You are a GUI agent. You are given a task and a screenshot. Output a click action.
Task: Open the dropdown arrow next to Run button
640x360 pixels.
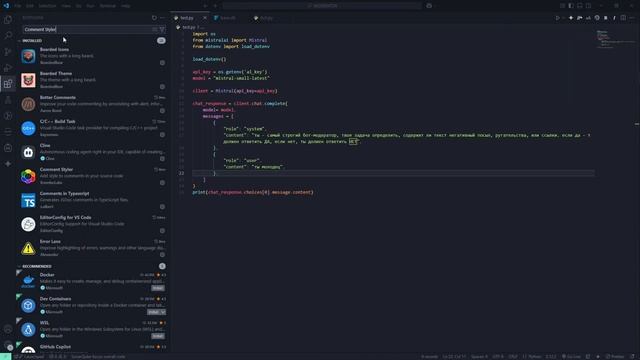click(x=563, y=18)
